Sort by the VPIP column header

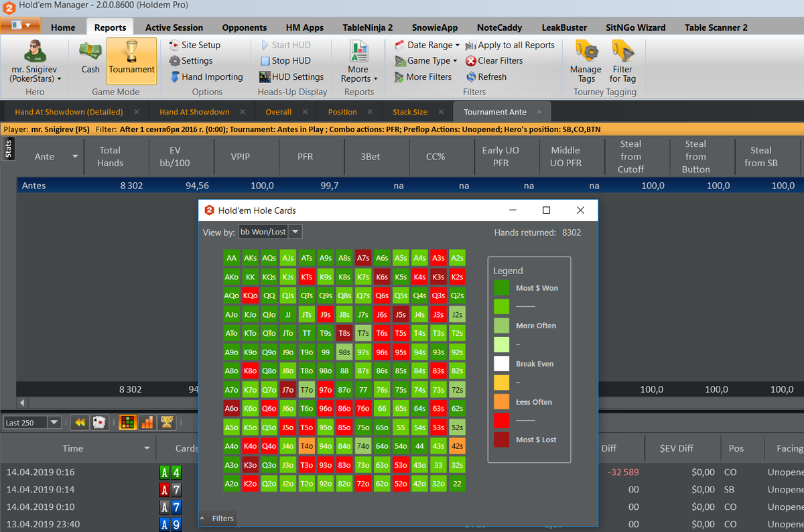(247, 156)
